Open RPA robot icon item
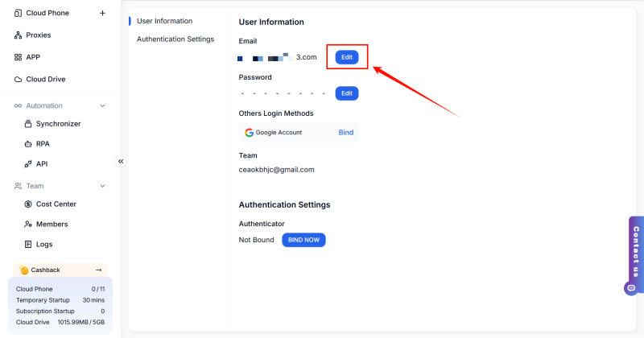644x338 pixels. coord(29,144)
